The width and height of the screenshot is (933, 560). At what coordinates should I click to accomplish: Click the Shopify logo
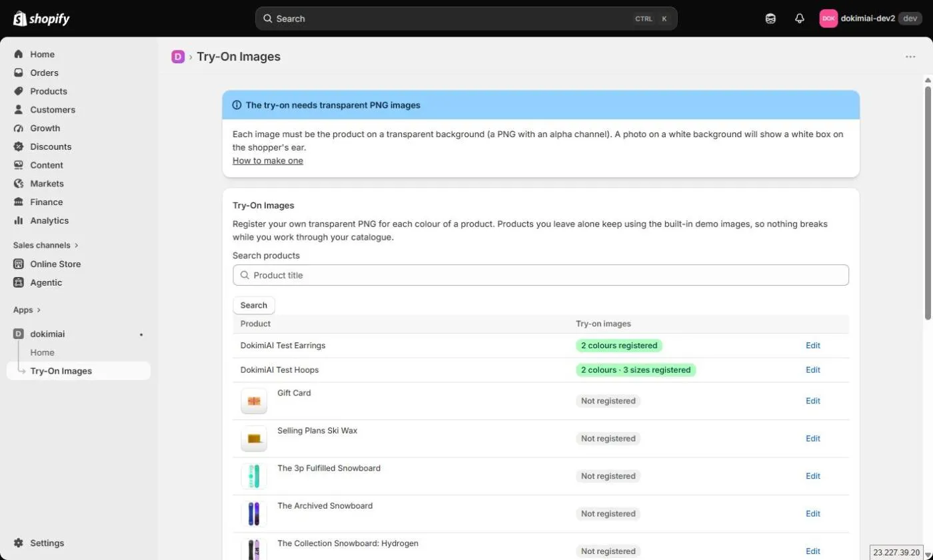point(41,19)
